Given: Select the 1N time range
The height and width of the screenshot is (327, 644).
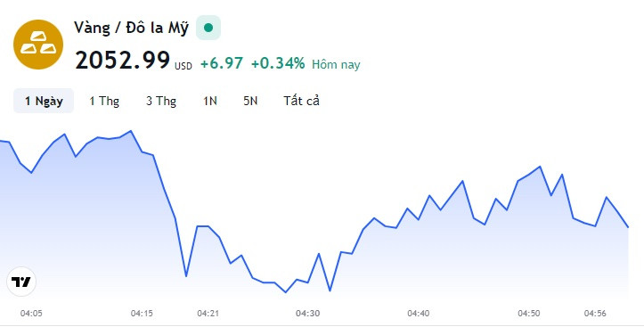Looking at the screenshot, I should (210, 101).
